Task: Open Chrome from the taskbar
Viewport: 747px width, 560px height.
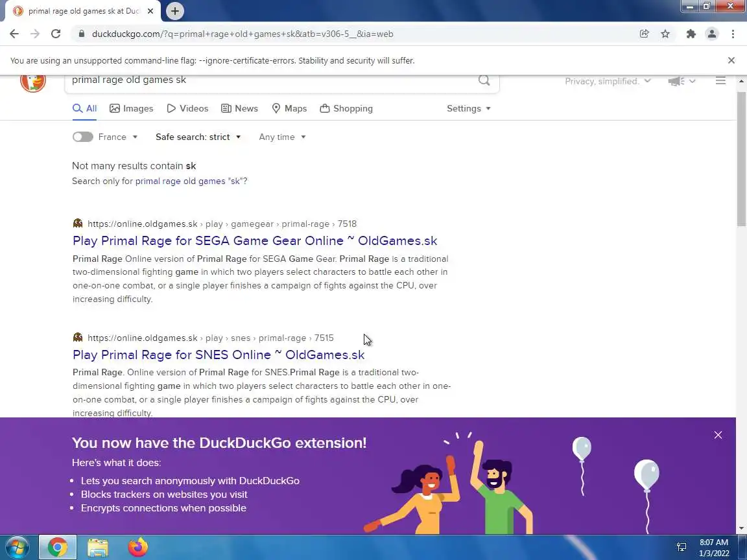Action: pyautogui.click(x=57, y=547)
